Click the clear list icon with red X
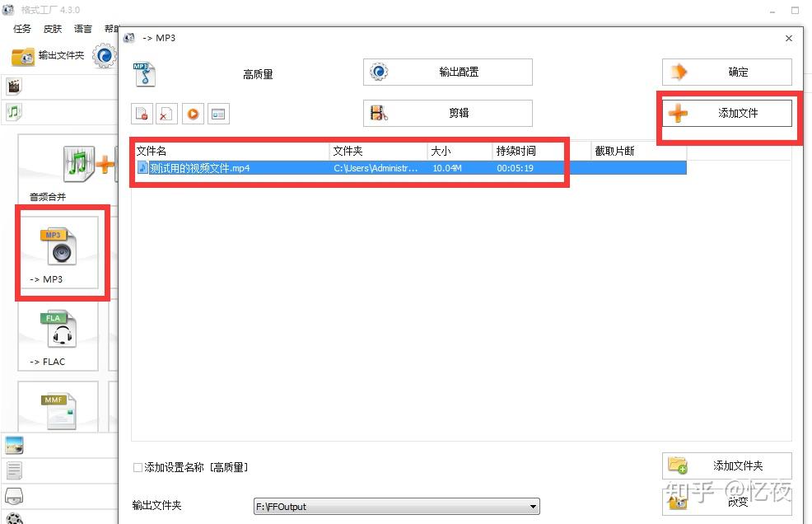812x524 pixels. 166,114
